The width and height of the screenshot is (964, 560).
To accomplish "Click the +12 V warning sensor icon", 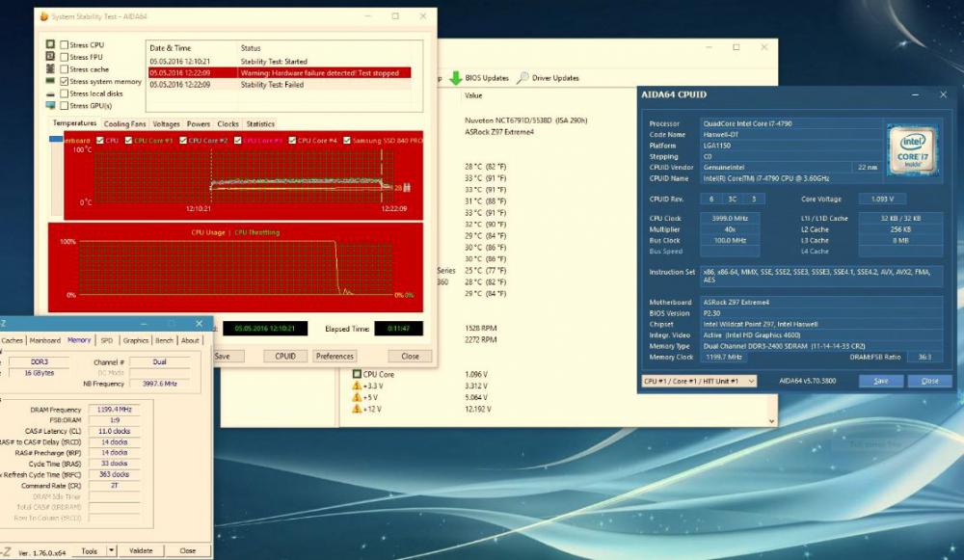I will (357, 409).
